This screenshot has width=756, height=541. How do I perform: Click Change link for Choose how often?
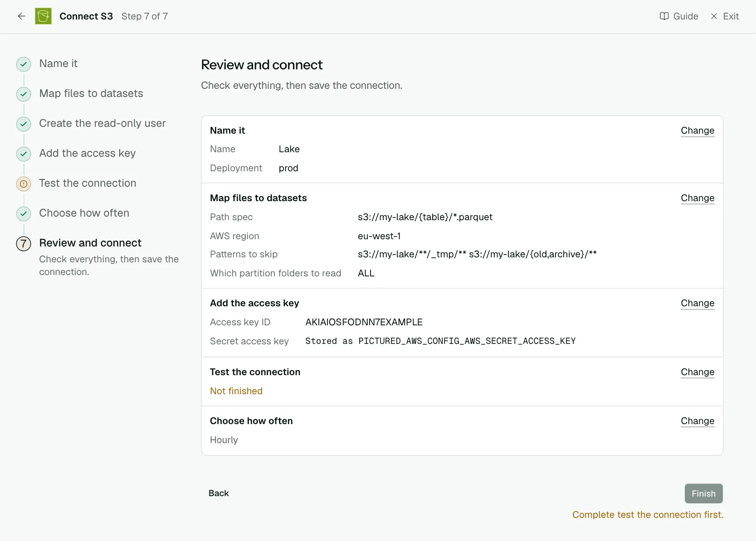[x=697, y=421]
